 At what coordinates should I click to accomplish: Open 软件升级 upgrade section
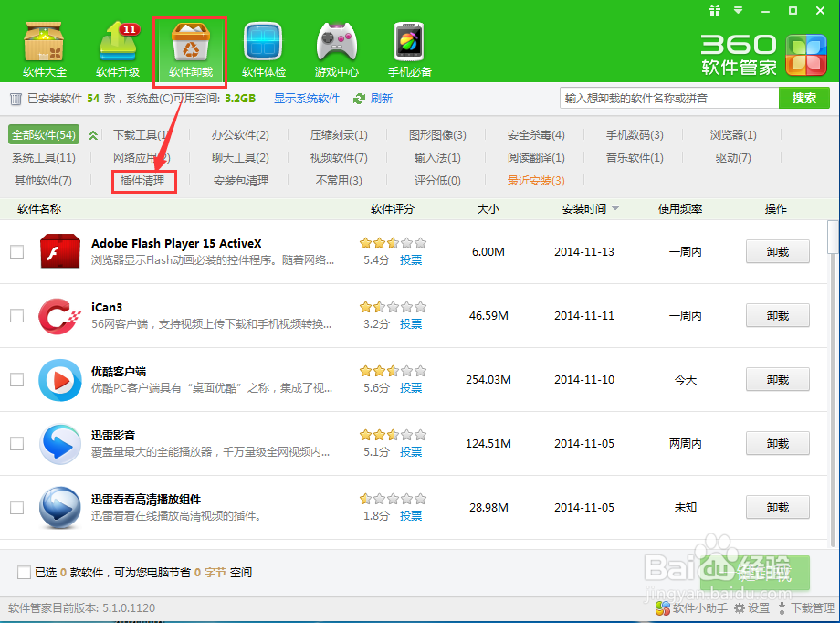click(x=118, y=49)
